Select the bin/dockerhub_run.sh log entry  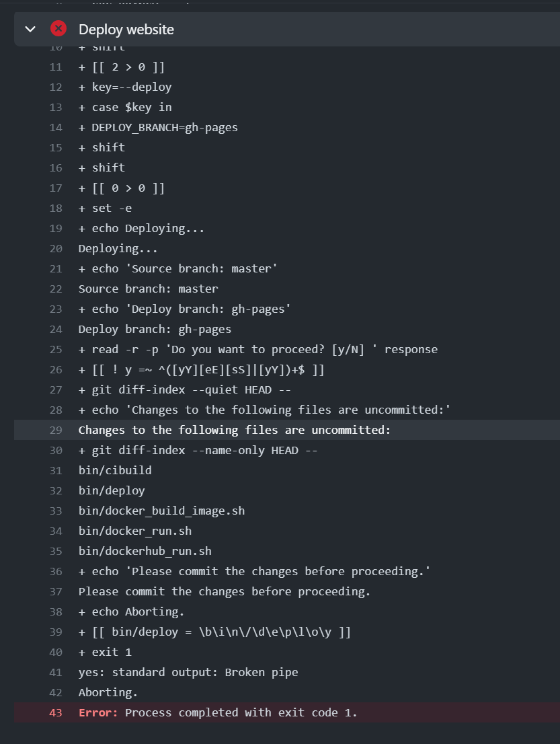pos(145,551)
